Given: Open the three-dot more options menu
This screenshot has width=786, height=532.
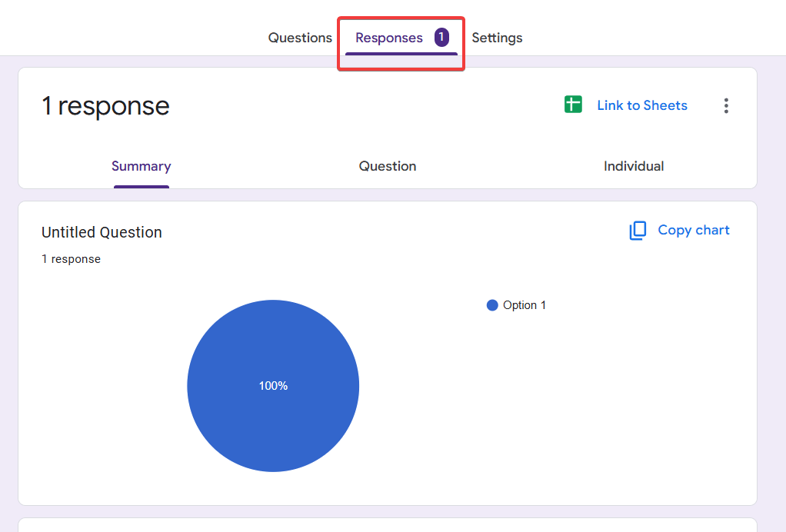Looking at the screenshot, I should pyautogui.click(x=725, y=106).
